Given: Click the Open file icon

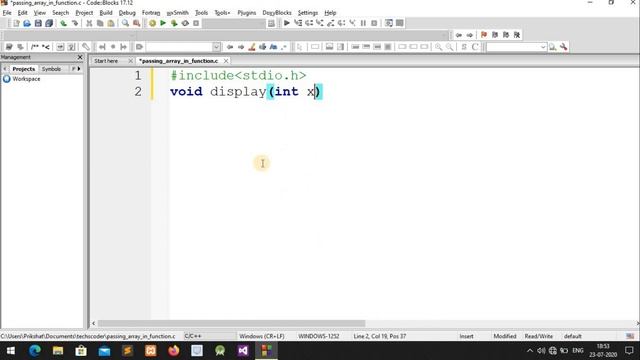Looking at the screenshot, I should point(27,23).
